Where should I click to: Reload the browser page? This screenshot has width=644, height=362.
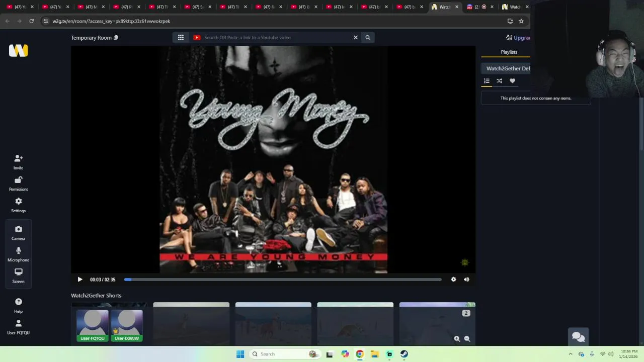[31, 21]
